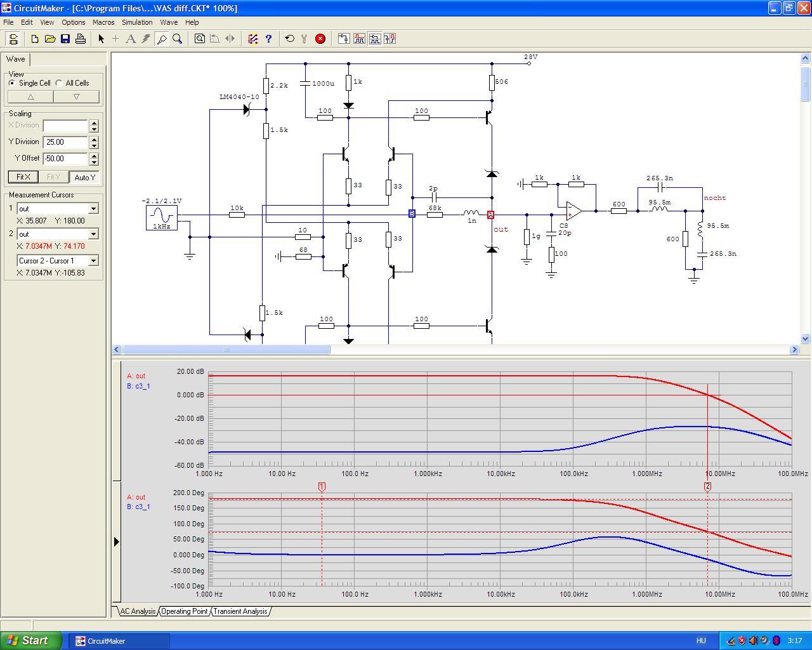Click the blue question mark help icon
This screenshot has height=650, width=812.
(x=268, y=39)
